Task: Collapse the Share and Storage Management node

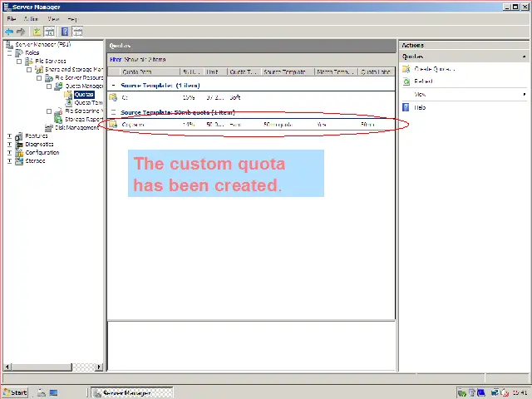Action: pos(29,70)
